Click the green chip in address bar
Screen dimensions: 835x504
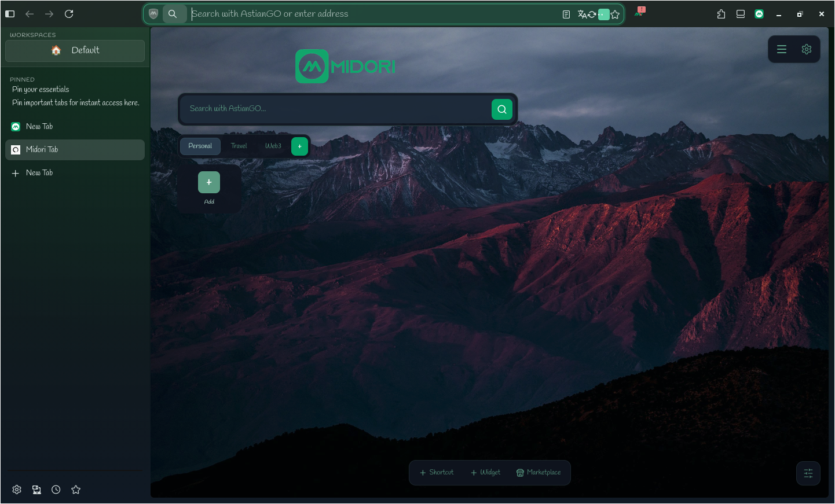click(x=604, y=14)
